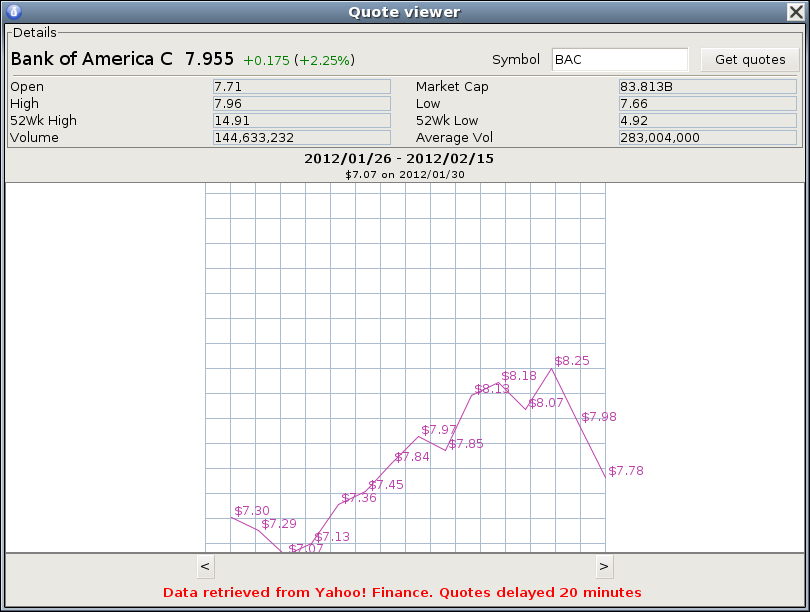Click the current price 7.955
Viewport: 810px width, 612px height.
pos(209,59)
